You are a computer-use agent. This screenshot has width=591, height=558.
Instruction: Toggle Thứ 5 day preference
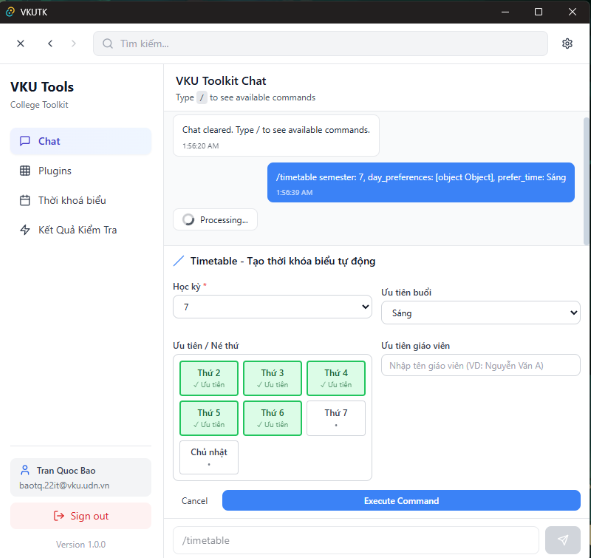click(x=209, y=418)
